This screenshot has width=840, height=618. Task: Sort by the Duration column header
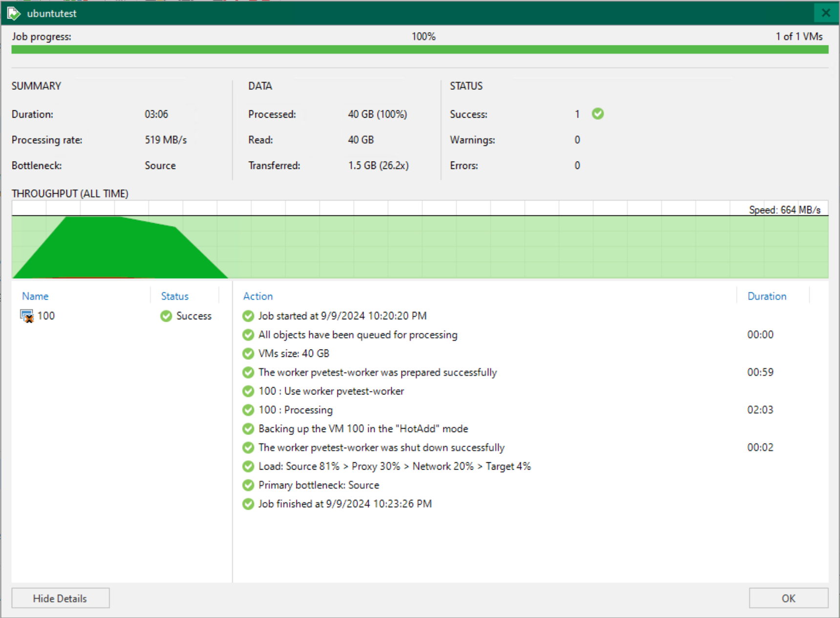pos(766,296)
